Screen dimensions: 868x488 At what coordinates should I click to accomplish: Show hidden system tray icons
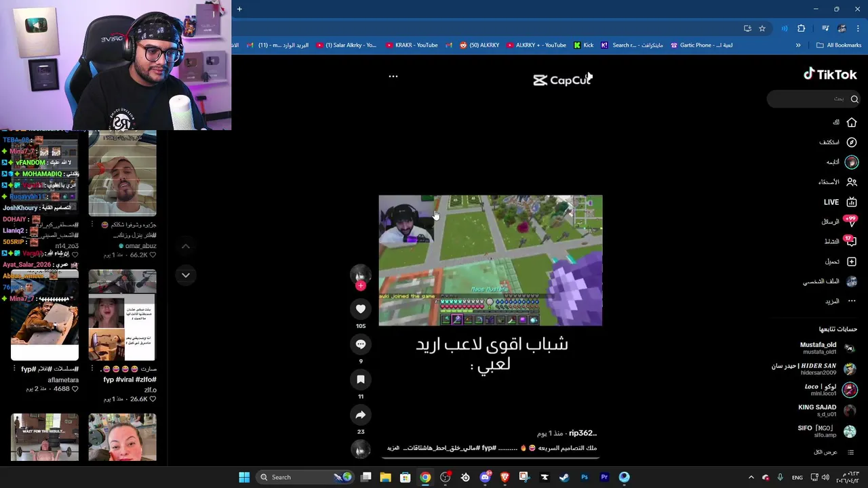[751, 477]
